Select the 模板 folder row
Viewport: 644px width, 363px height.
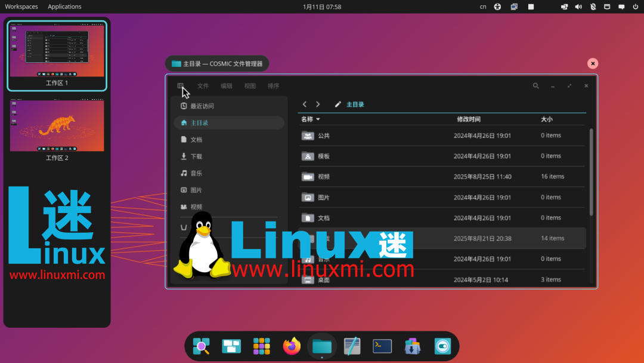[442, 156]
